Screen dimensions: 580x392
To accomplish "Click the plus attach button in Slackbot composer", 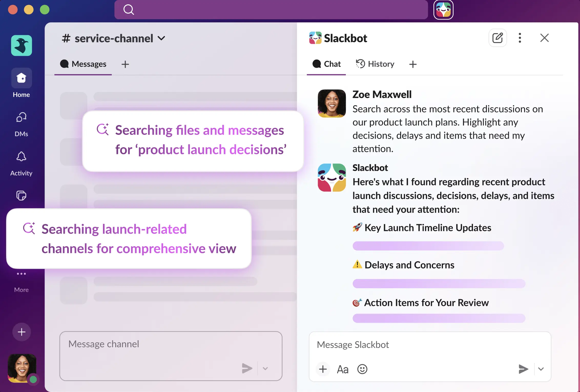I will click(323, 369).
